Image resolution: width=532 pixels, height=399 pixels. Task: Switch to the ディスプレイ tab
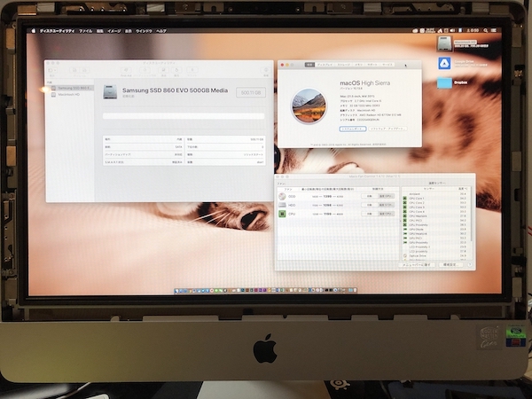coord(325,65)
